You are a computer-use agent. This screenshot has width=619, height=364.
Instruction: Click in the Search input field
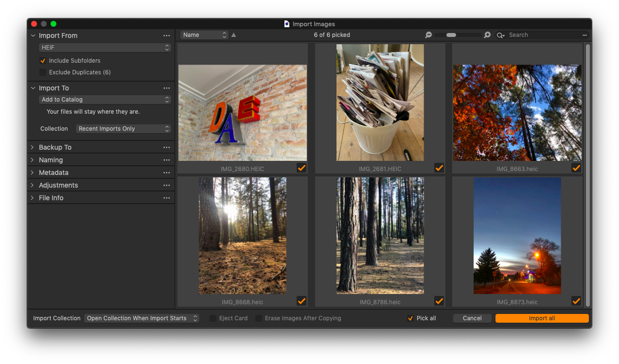(x=544, y=35)
